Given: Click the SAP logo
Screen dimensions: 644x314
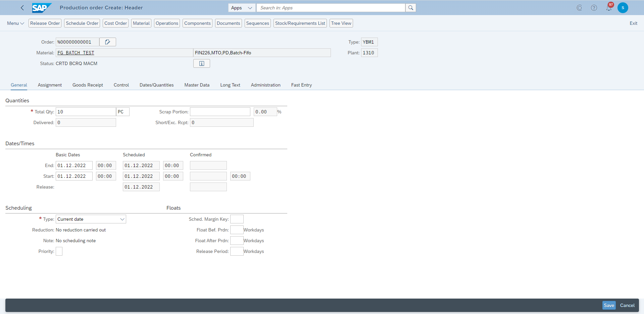Looking at the screenshot, I should click(x=42, y=8).
